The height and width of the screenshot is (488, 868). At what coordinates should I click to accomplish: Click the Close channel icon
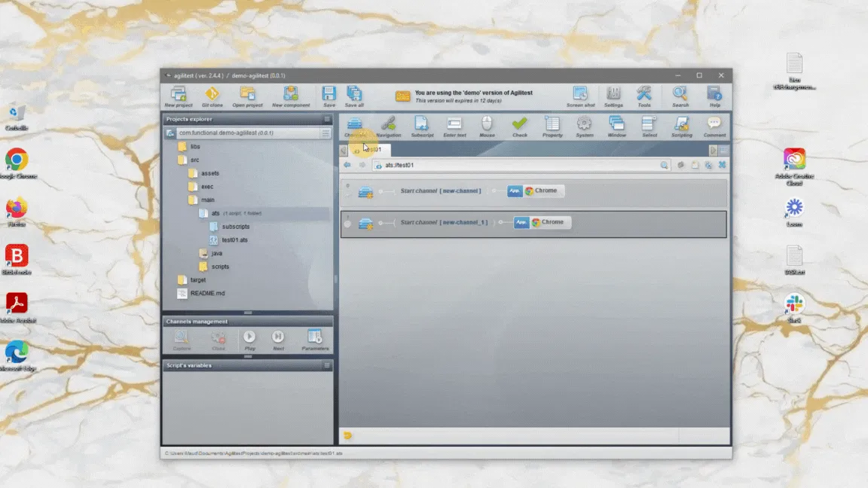[218, 340]
